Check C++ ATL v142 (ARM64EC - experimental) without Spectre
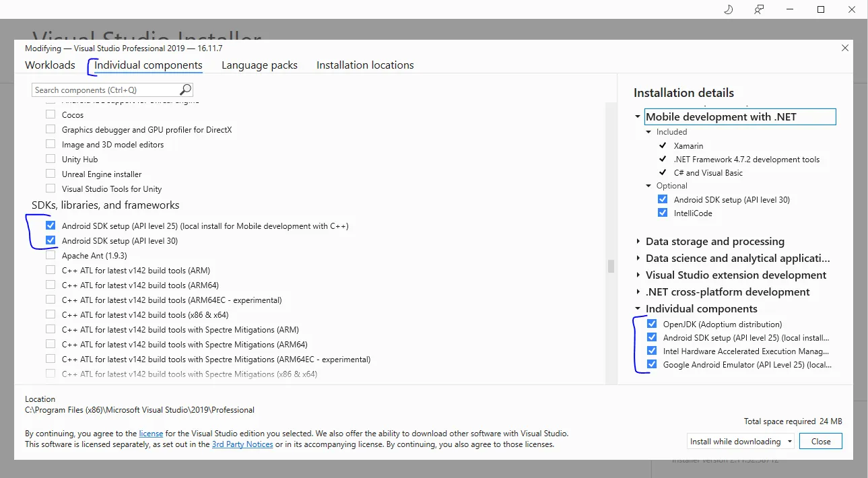The image size is (868, 478). pyautogui.click(x=51, y=300)
